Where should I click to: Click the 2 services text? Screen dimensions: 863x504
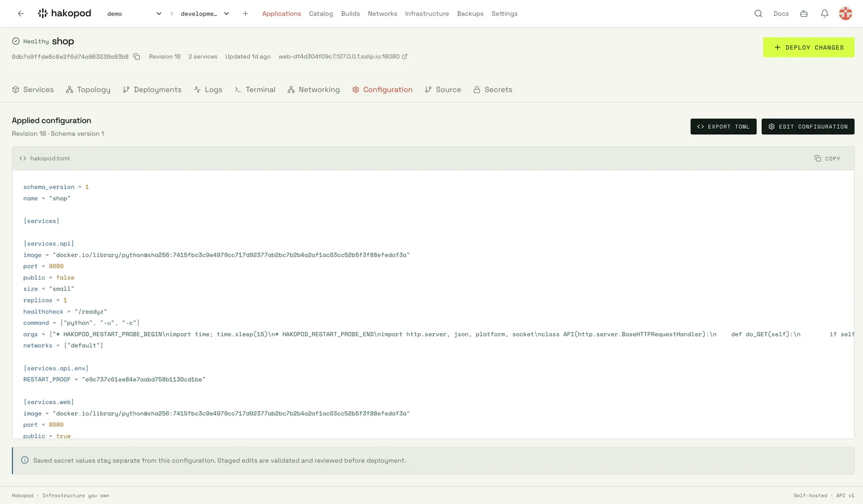(203, 56)
